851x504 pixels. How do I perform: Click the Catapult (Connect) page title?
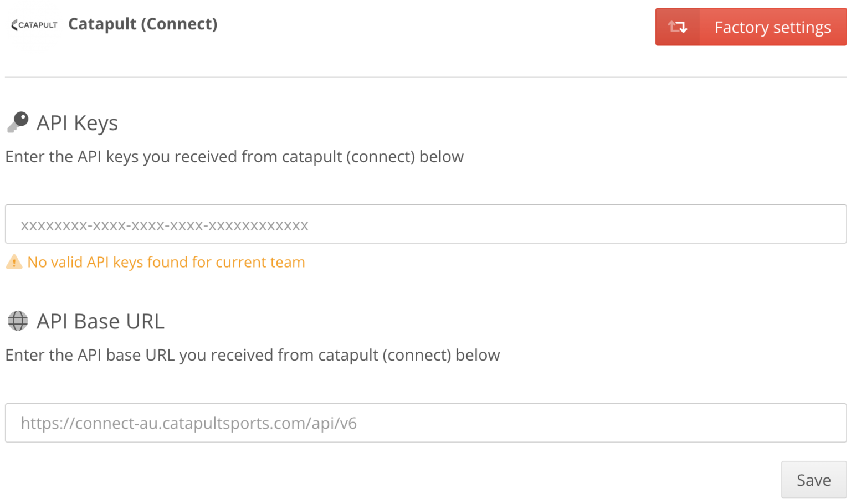click(142, 24)
